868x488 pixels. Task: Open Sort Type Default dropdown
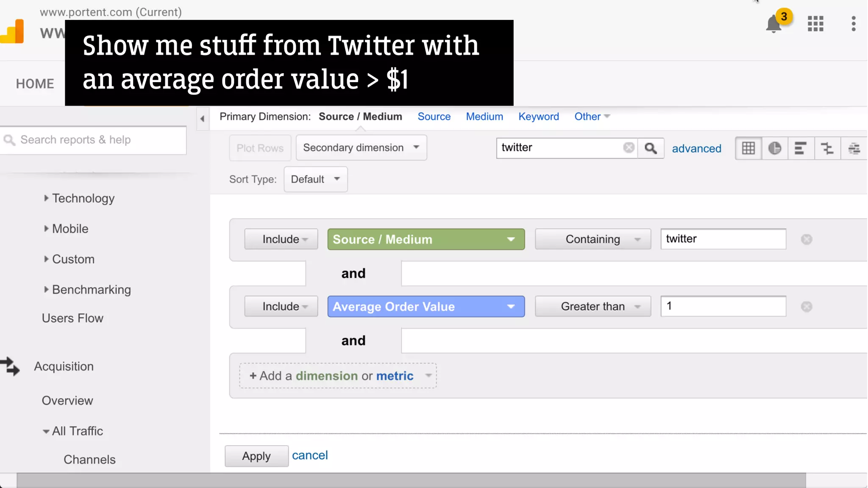(316, 179)
